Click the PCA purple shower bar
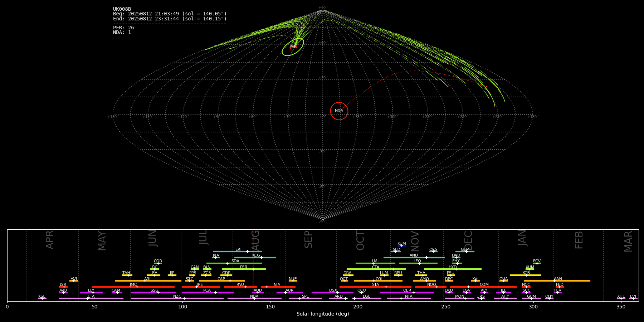This screenshot has width=644, height=322. point(208,293)
